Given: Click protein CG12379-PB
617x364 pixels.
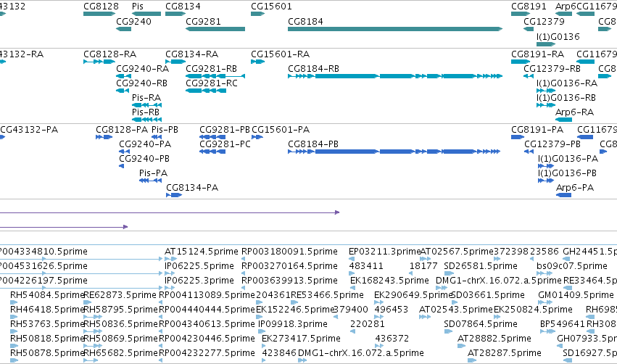Looking at the screenshot, I should (552, 144).
